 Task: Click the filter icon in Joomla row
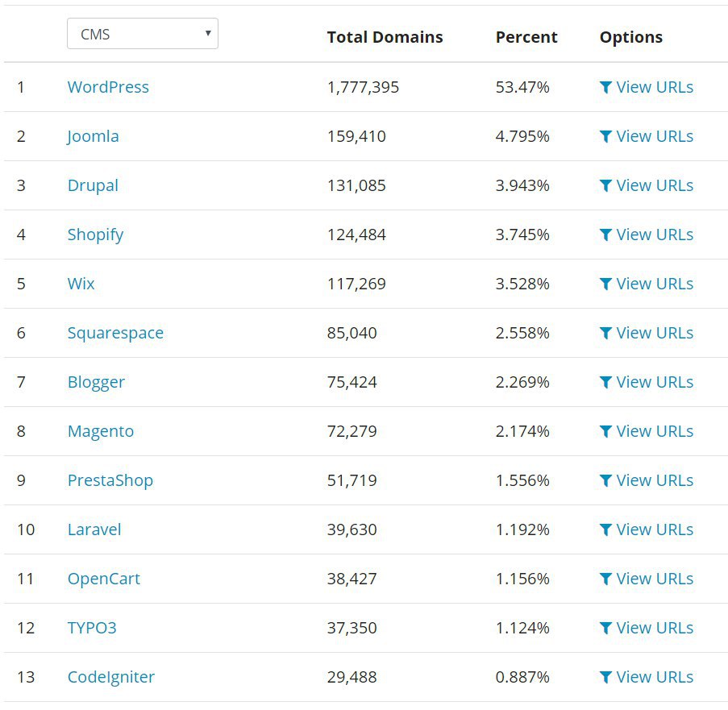click(605, 136)
